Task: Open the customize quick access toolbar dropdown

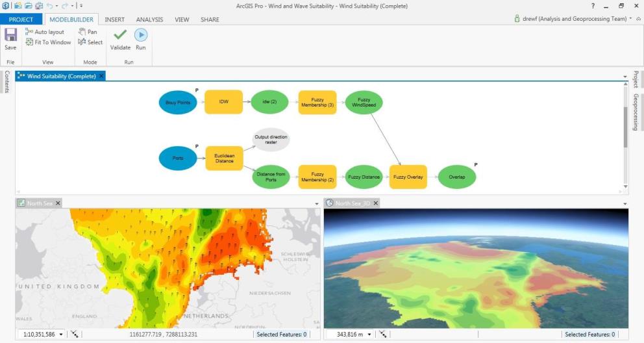Action: coord(81,6)
